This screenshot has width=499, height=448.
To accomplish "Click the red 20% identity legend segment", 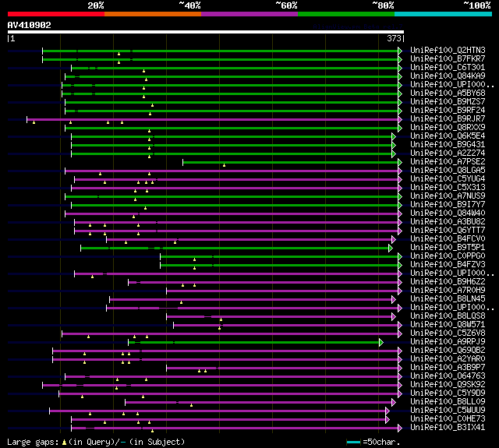I will (56, 14).
